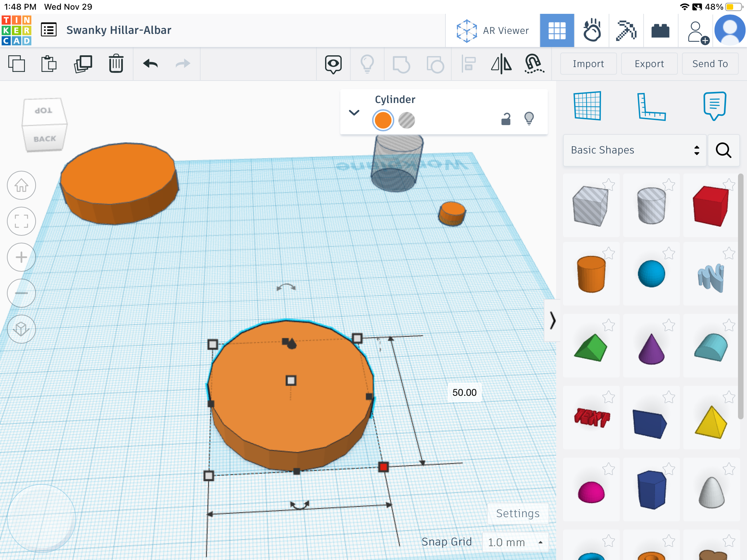Favorite the red Box with star
This screenshot has width=747, height=560.
(x=729, y=185)
